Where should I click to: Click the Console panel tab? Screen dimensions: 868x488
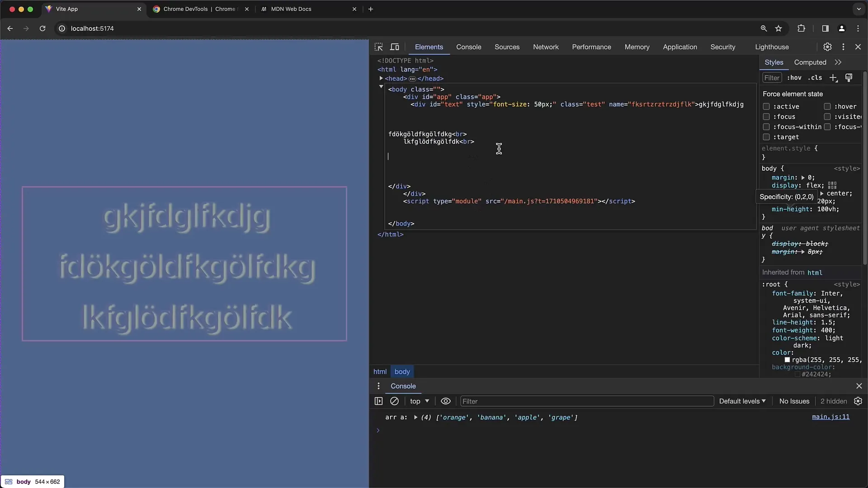pyautogui.click(x=468, y=47)
